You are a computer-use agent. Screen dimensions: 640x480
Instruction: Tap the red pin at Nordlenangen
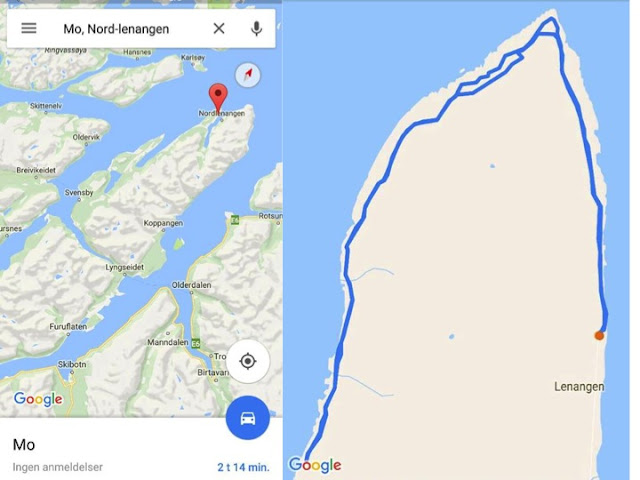pos(218,98)
